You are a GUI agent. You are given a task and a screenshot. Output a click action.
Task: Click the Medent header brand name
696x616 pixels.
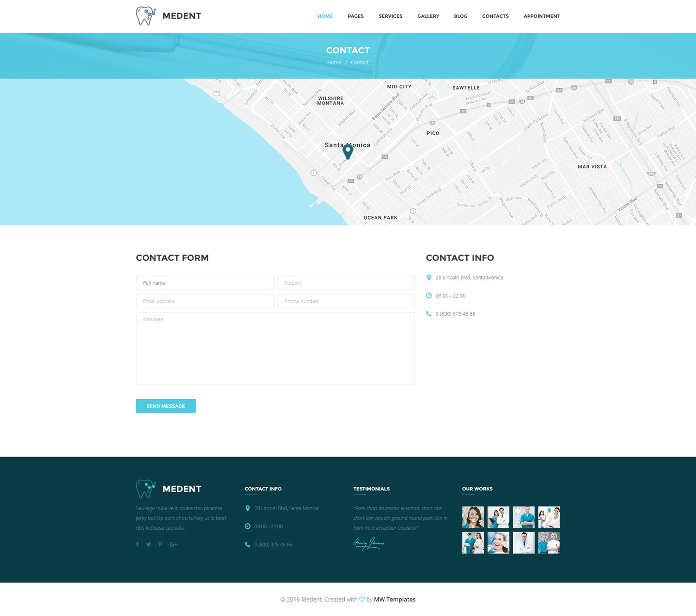pyautogui.click(x=182, y=16)
